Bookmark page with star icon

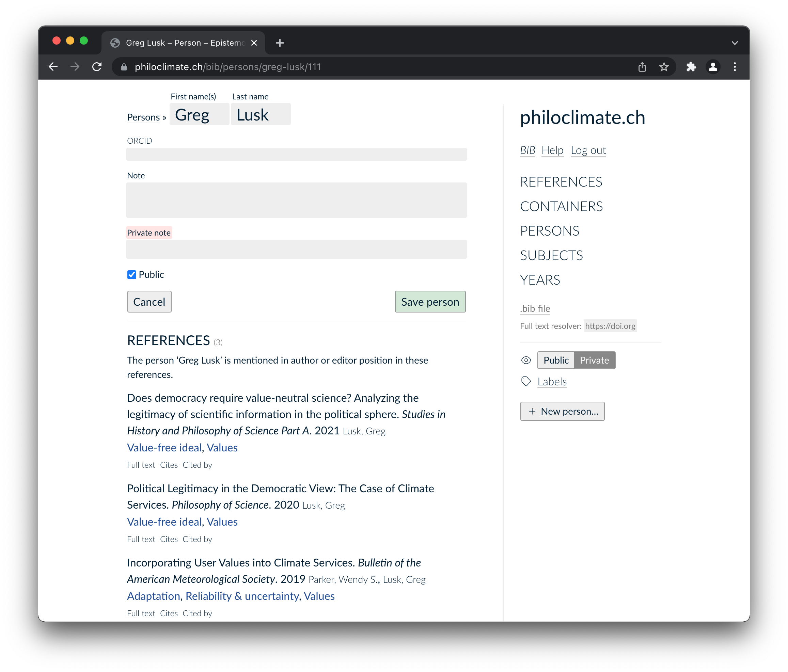tap(664, 67)
